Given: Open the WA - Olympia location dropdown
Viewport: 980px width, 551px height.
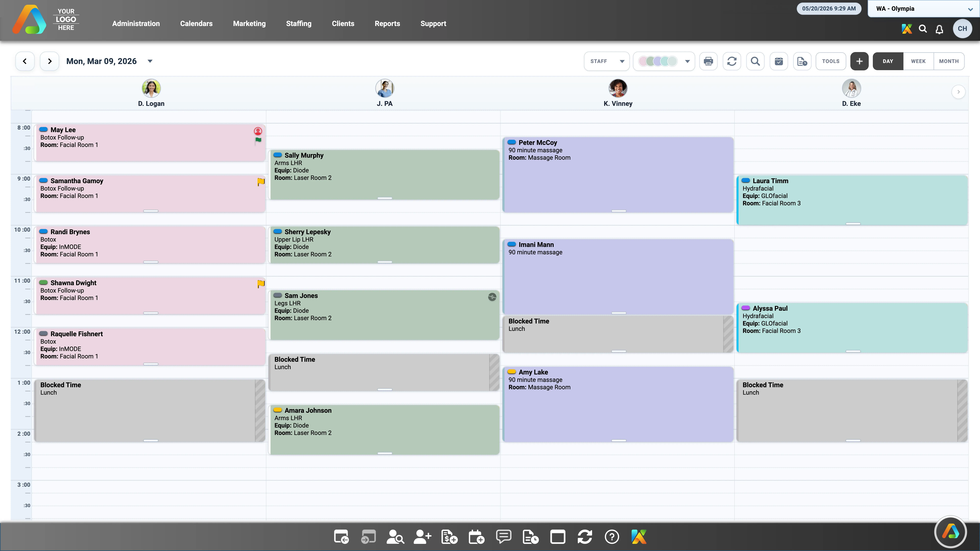Looking at the screenshot, I should [924, 9].
